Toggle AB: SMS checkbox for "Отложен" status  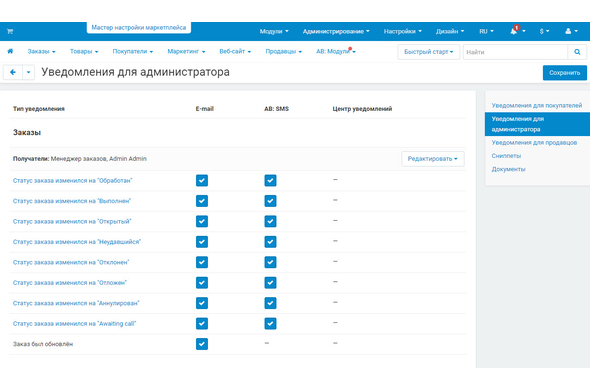(270, 283)
